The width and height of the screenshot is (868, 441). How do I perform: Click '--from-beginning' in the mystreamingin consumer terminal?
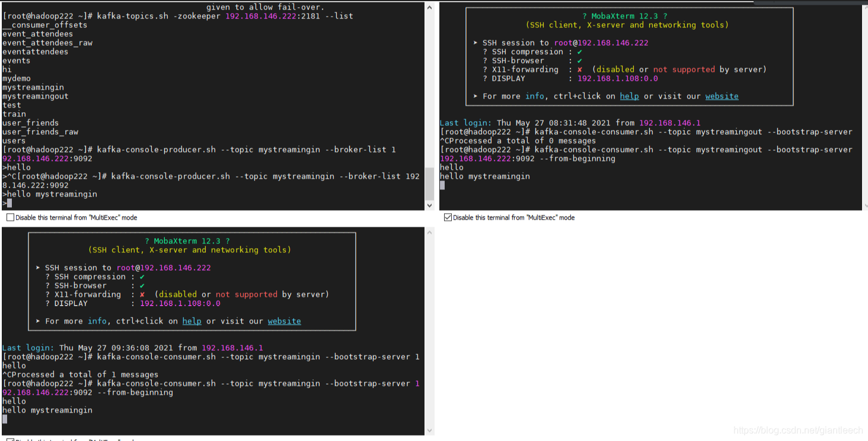click(x=135, y=392)
